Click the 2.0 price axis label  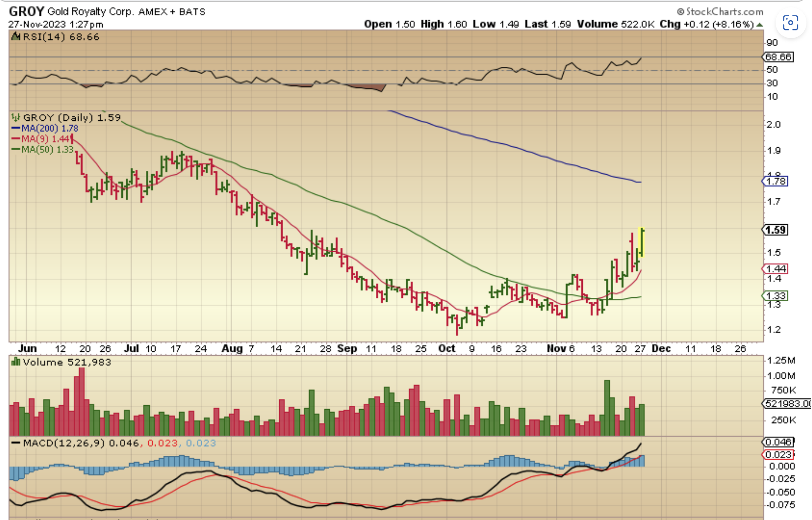(x=774, y=125)
